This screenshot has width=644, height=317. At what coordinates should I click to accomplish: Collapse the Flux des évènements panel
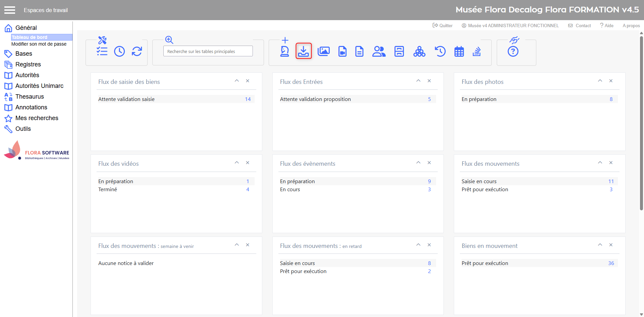coord(418,163)
